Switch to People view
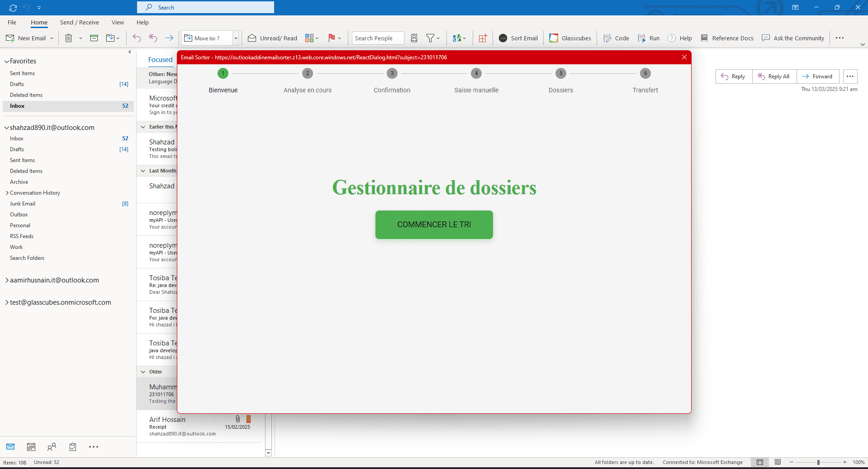Screen dimensions: 868x469 point(52,447)
